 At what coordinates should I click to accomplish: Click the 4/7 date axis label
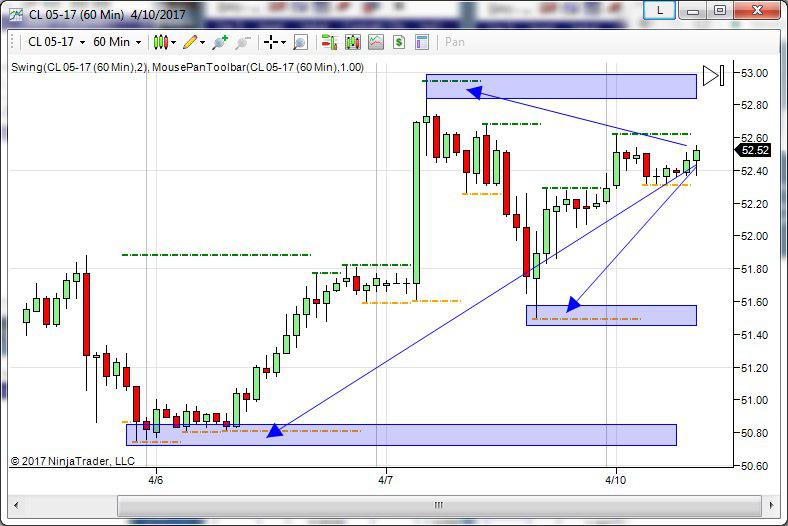pos(385,480)
